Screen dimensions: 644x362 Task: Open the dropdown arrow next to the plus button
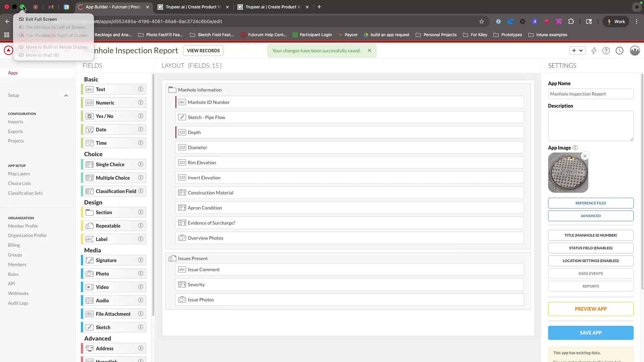coord(582,51)
